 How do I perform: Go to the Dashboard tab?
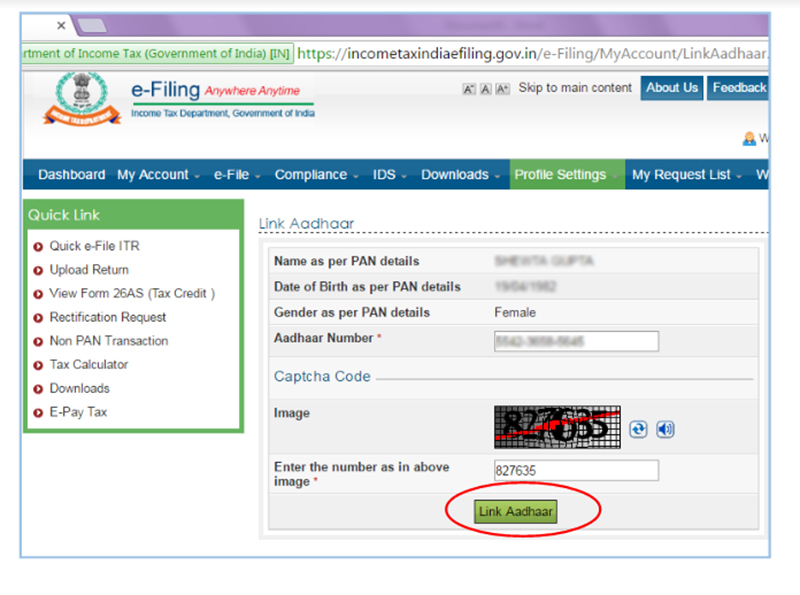pyautogui.click(x=71, y=175)
